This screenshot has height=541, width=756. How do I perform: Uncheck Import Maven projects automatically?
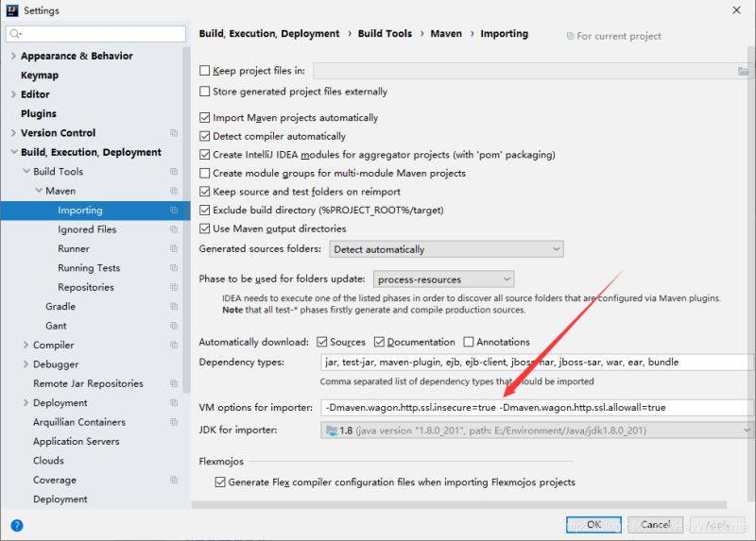(204, 117)
